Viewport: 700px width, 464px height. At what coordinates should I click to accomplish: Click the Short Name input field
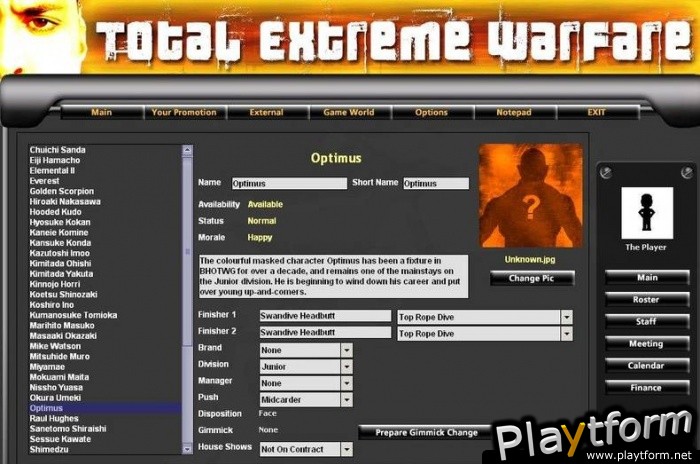pos(436,183)
